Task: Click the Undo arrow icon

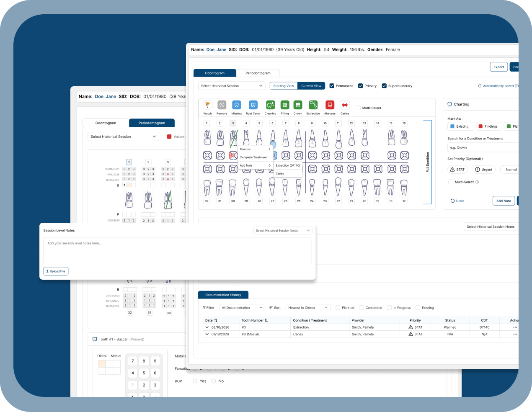Action: [453, 201]
